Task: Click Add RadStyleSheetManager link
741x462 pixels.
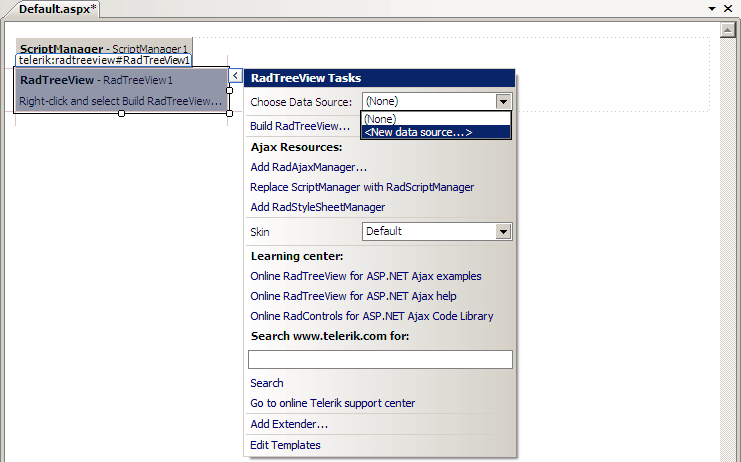Action: pos(318,207)
